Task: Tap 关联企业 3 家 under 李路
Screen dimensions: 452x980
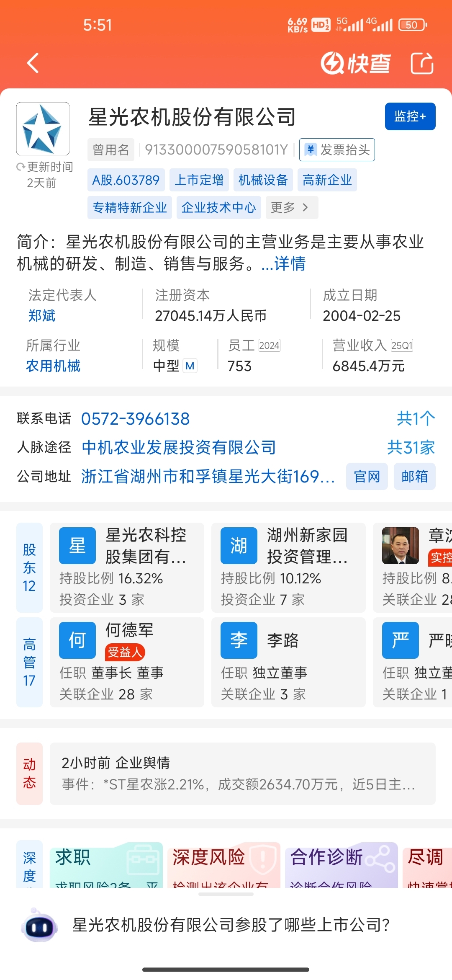Action: point(263,694)
